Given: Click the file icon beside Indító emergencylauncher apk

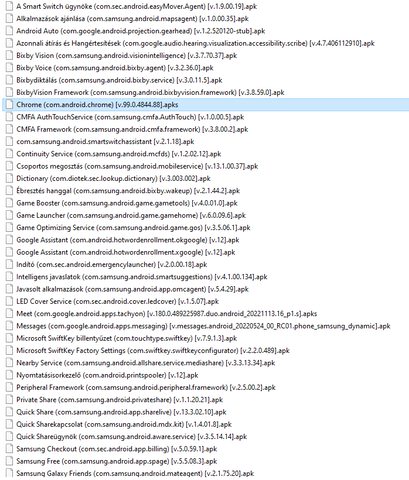Looking at the screenshot, I should coord(10,265).
